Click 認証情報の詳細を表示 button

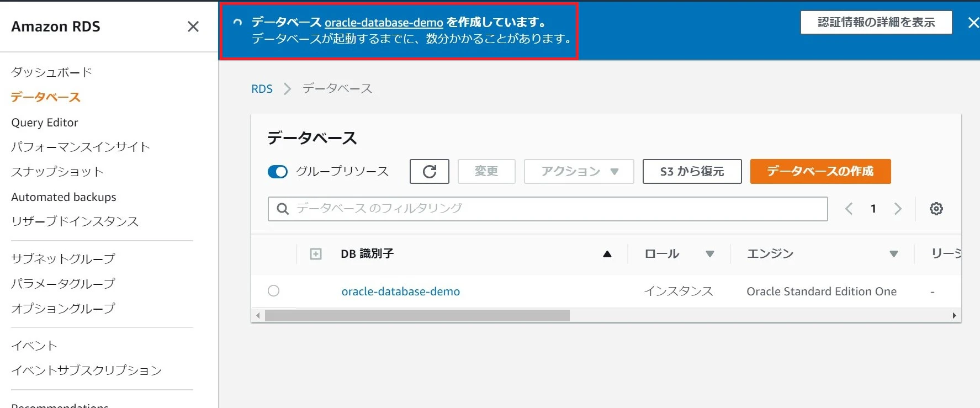click(876, 23)
